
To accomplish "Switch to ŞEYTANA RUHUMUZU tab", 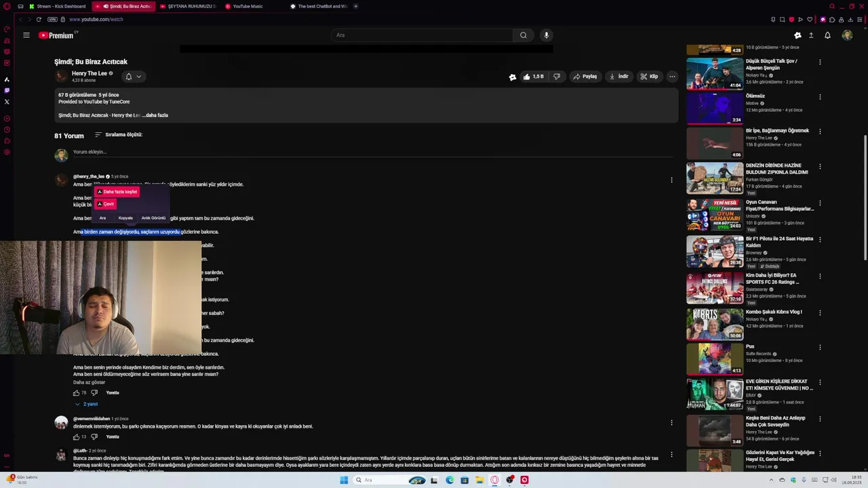I will (189, 6).
